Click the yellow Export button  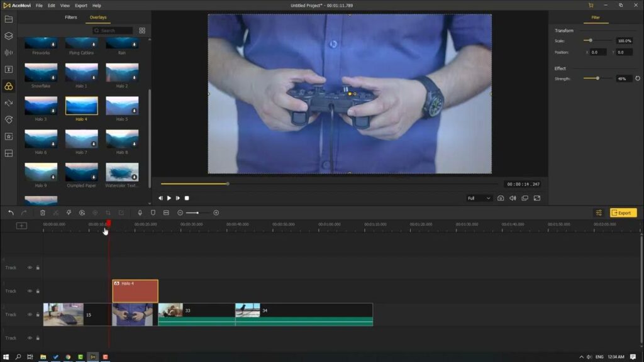(x=623, y=212)
